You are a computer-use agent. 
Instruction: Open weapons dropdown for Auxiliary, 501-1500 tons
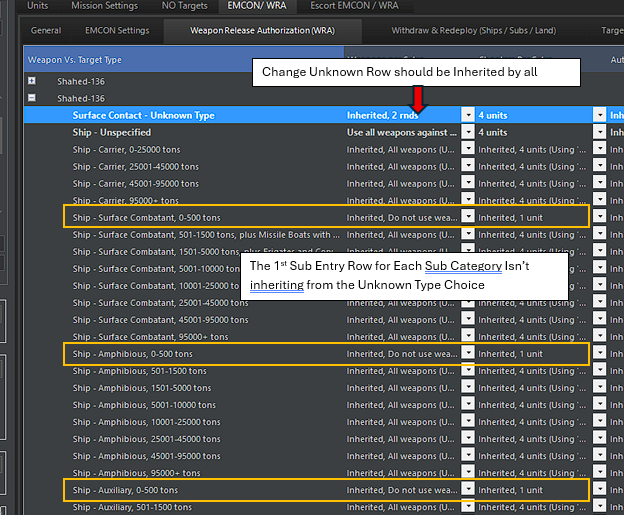[468, 506]
